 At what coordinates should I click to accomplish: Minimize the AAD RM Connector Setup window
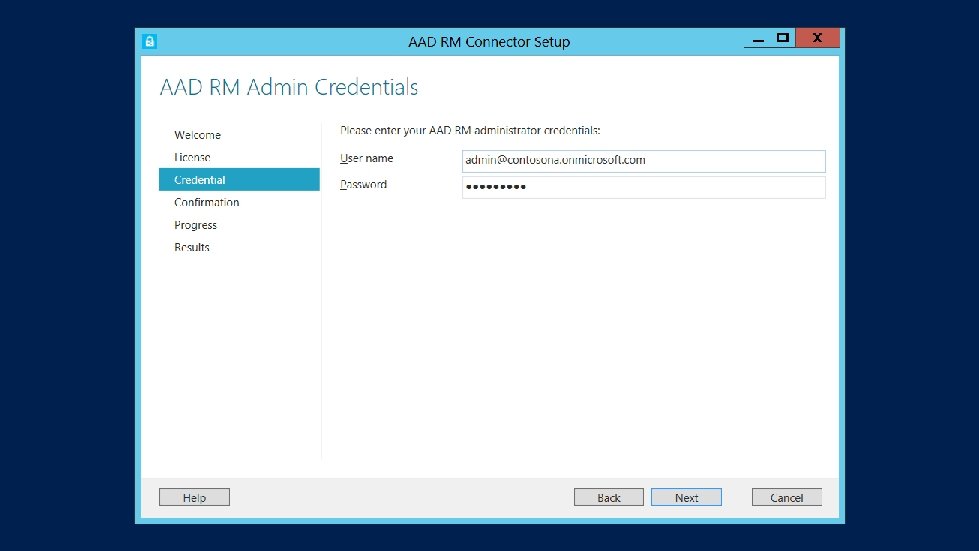759,38
